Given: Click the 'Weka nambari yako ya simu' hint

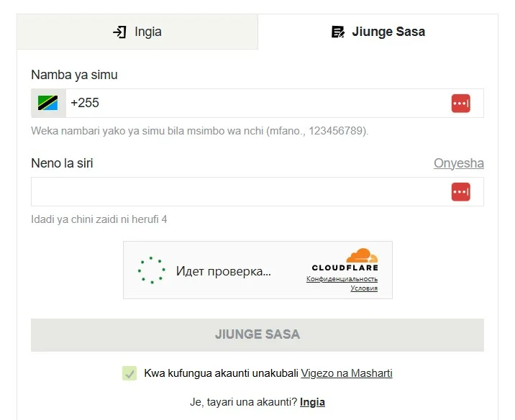Looking at the screenshot, I should click(200, 131).
